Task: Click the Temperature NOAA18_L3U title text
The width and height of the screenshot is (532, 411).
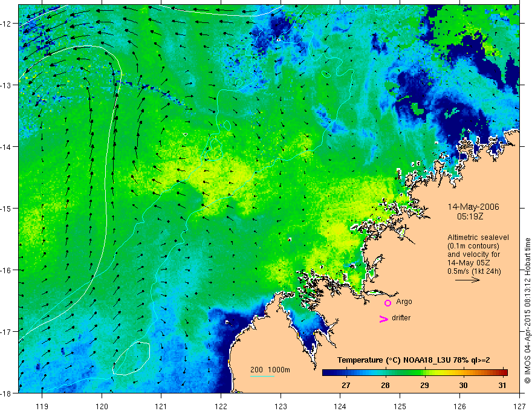Action: [414, 360]
